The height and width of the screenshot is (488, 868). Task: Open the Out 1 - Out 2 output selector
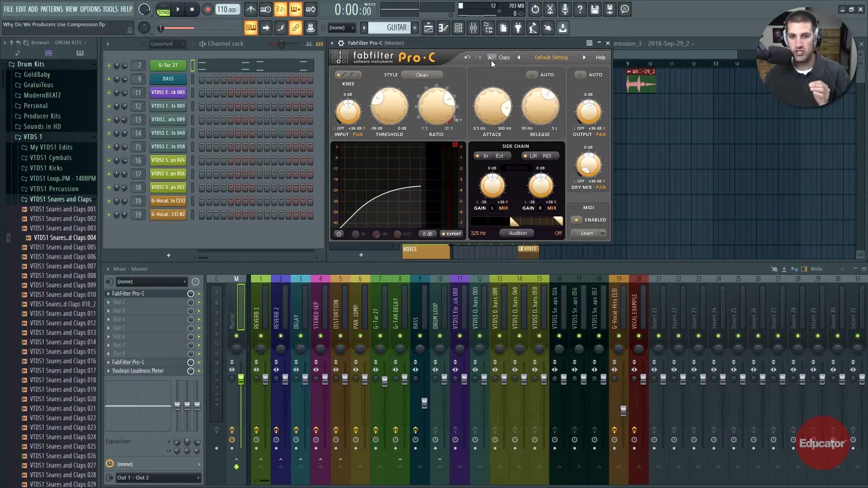click(x=154, y=478)
